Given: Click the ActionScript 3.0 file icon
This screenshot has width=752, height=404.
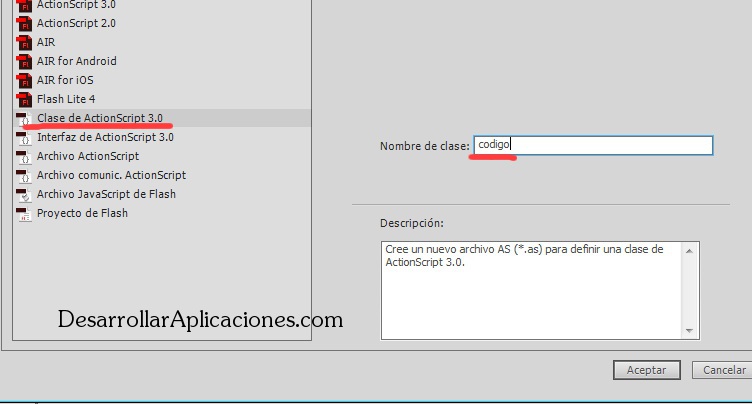Looking at the screenshot, I should tap(25, 6).
